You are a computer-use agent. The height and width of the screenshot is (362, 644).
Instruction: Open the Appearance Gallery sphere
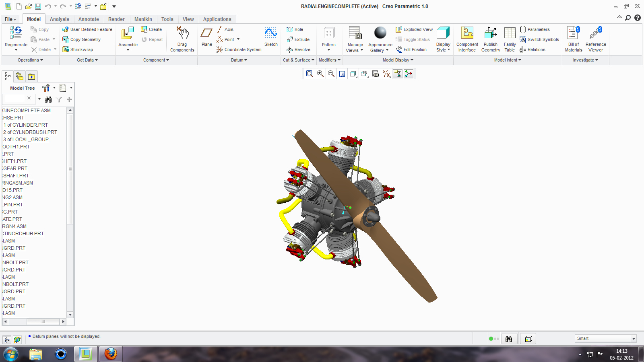tap(380, 32)
